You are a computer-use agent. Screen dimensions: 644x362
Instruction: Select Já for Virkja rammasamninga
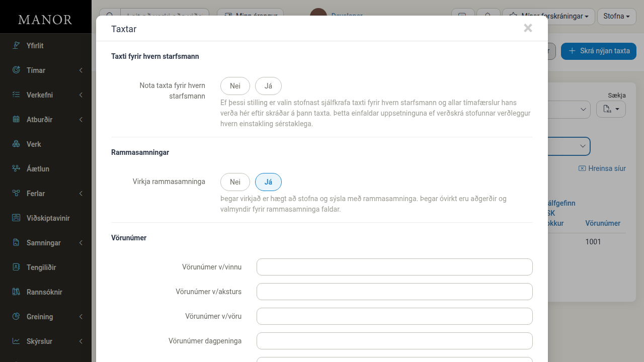click(x=268, y=182)
